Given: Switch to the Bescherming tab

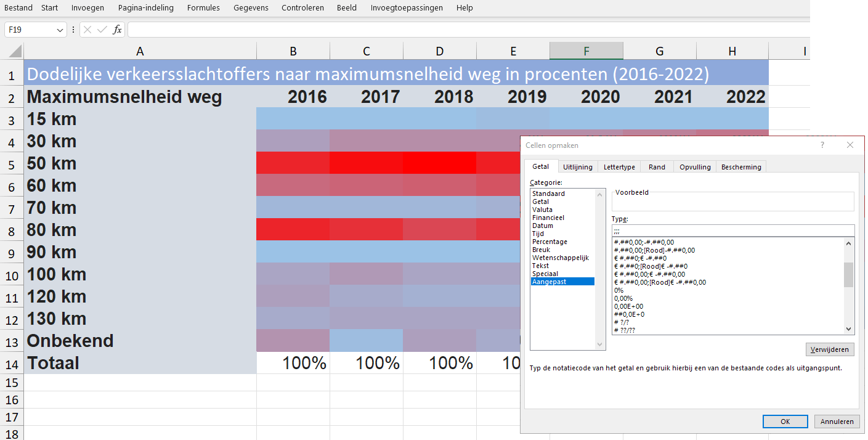Looking at the screenshot, I should [741, 167].
